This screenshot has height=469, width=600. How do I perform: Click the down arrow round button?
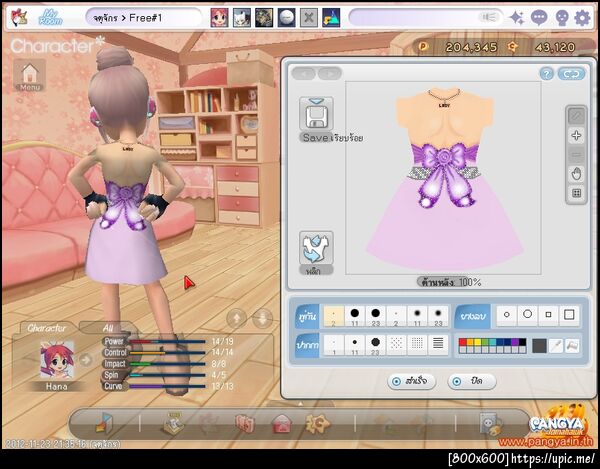[262, 318]
